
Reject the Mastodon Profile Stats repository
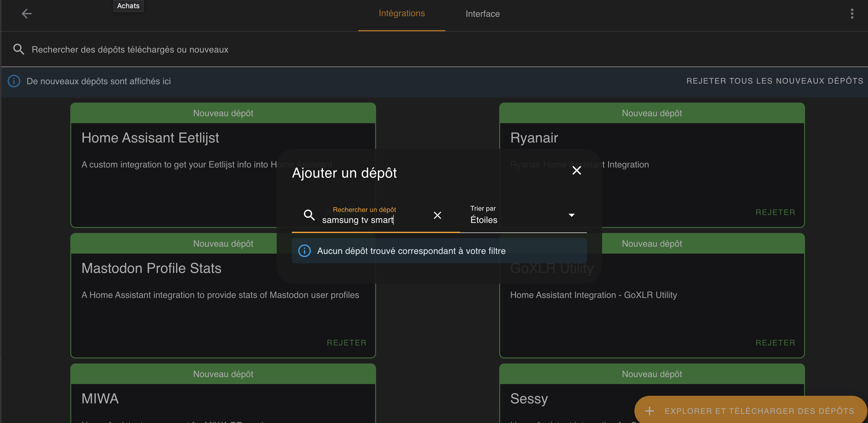click(x=346, y=343)
